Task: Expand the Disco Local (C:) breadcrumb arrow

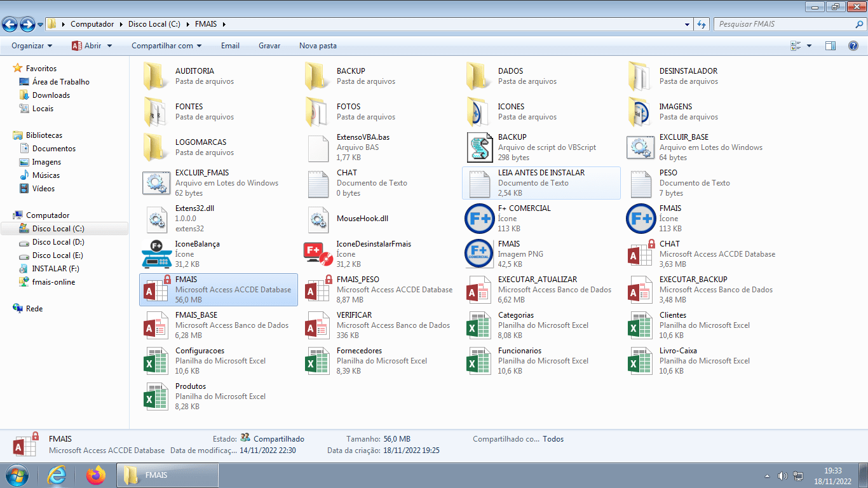Action: tap(189, 24)
